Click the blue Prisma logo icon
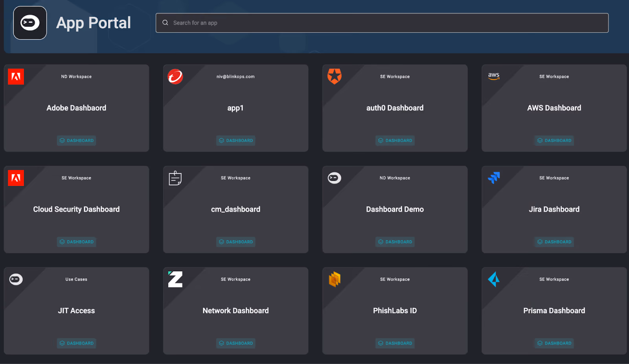Image resolution: width=629 pixels, height=364 pixels. point(494,279)
